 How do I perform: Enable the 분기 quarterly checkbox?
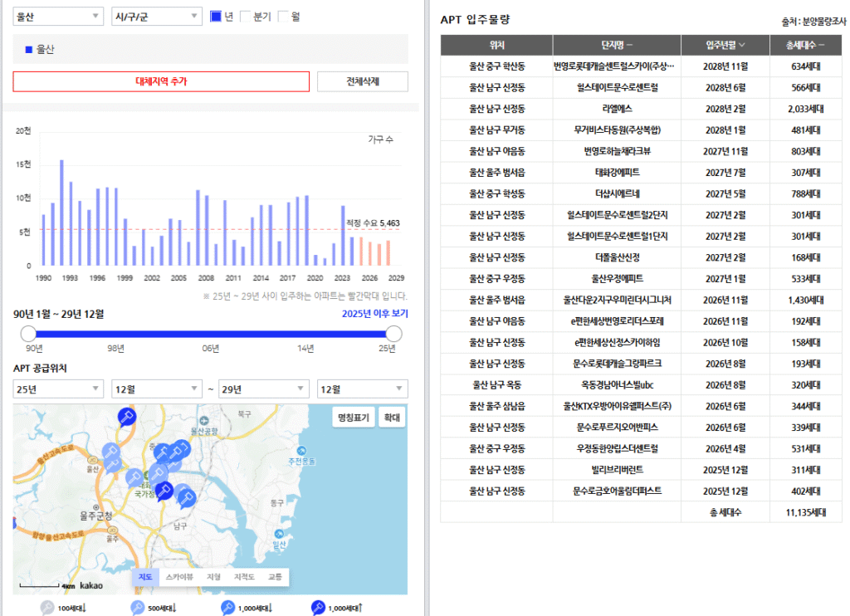point(246,16)
